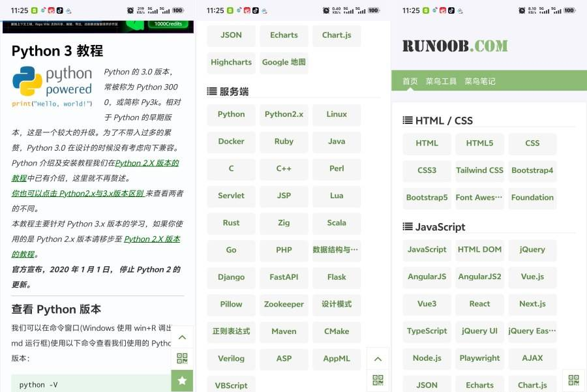587x392 pixels.
Task: Open the Python 2.X 版本的教程 link after 请移步至
Action: coord(152,239)
